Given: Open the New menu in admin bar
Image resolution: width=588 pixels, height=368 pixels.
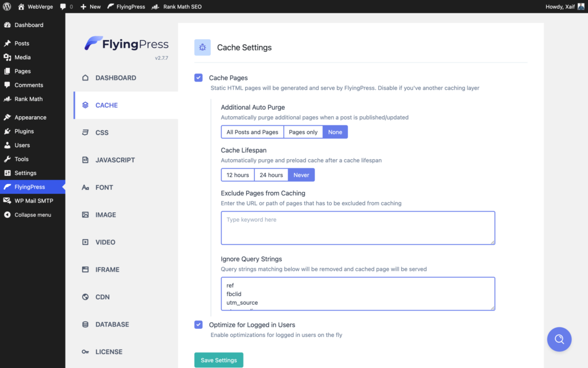Looking at the screenshot, I should (91, 6).
